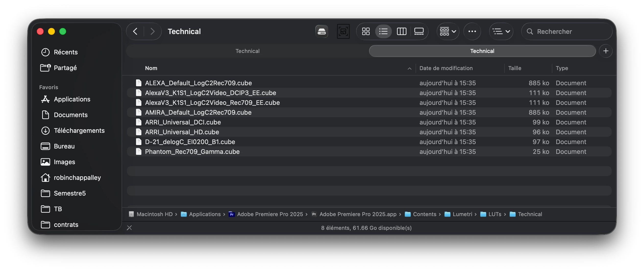Click the search magnifier icon
Viewport: 644px width, 271px height.
(530, 32)
